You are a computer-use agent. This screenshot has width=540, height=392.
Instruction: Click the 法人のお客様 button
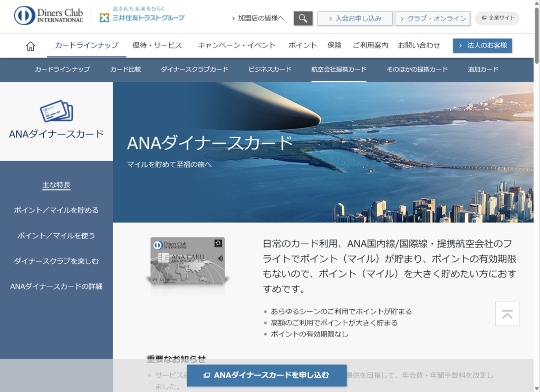pyautogui.click(x=482, y=45)
